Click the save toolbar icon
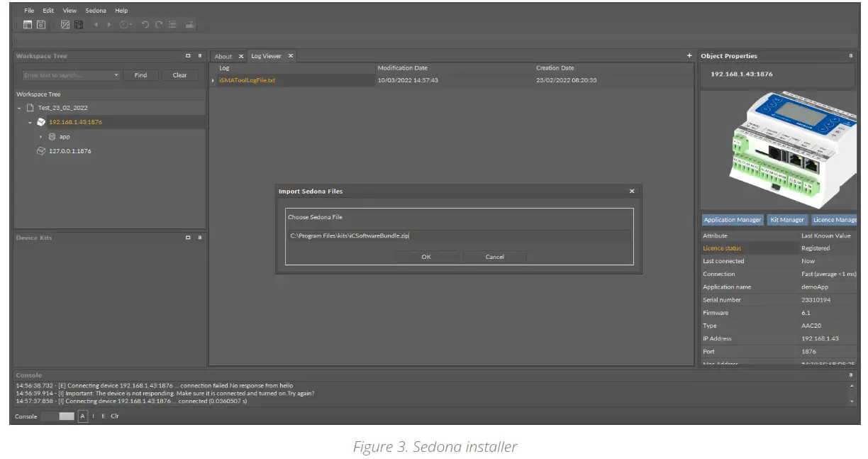Image resolution: width=868 pixels, height=459 pixels. pos(41,25)
